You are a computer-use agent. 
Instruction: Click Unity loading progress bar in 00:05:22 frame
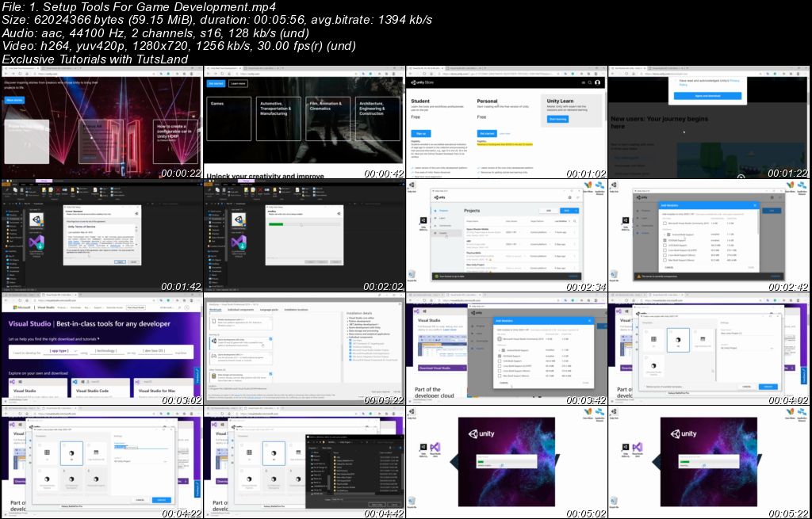[708, 461]
